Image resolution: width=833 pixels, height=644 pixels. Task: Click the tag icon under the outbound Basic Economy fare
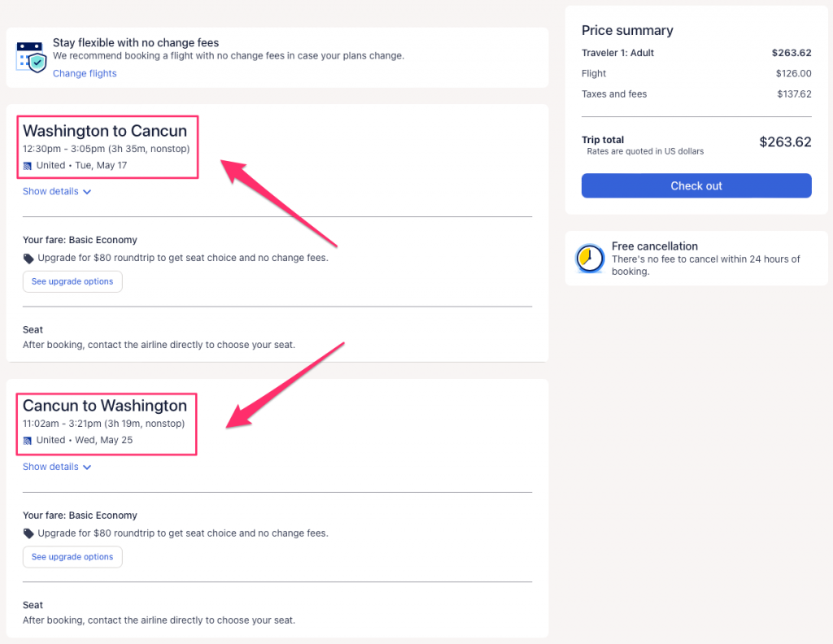click(x=28, y=259)
